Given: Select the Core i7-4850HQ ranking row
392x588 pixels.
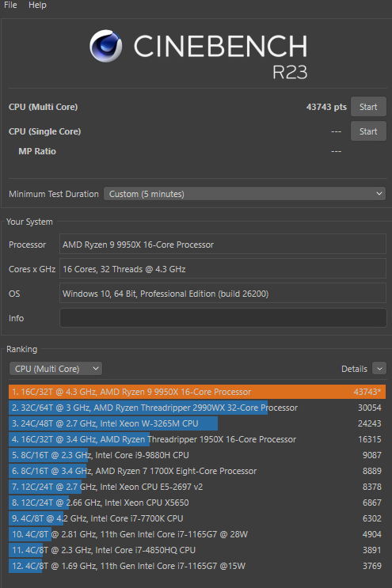Looking at the screenshot, I should [197, 550].
